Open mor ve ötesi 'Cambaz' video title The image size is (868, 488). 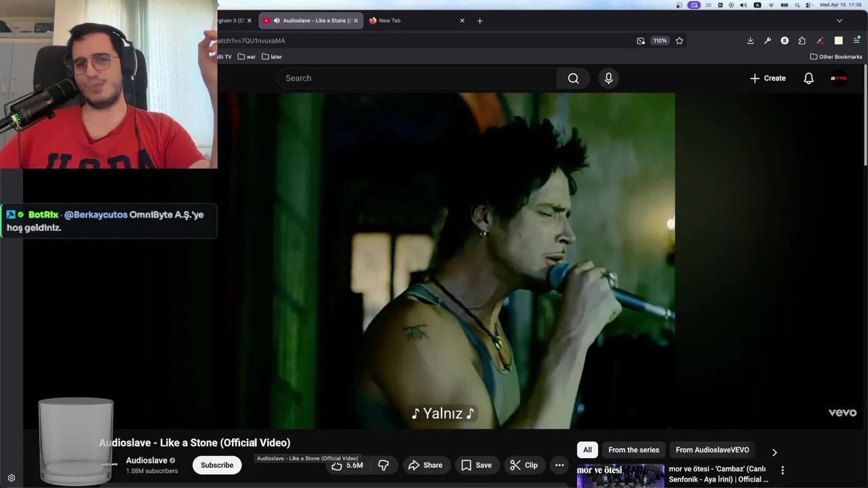click(x=718, y=474)
